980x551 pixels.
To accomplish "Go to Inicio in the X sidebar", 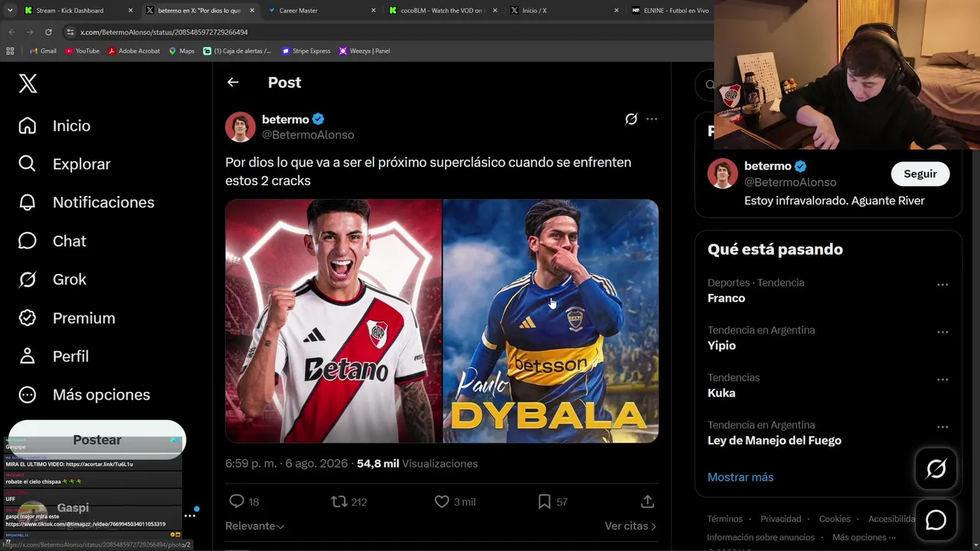I will click(x=54, y=126).
